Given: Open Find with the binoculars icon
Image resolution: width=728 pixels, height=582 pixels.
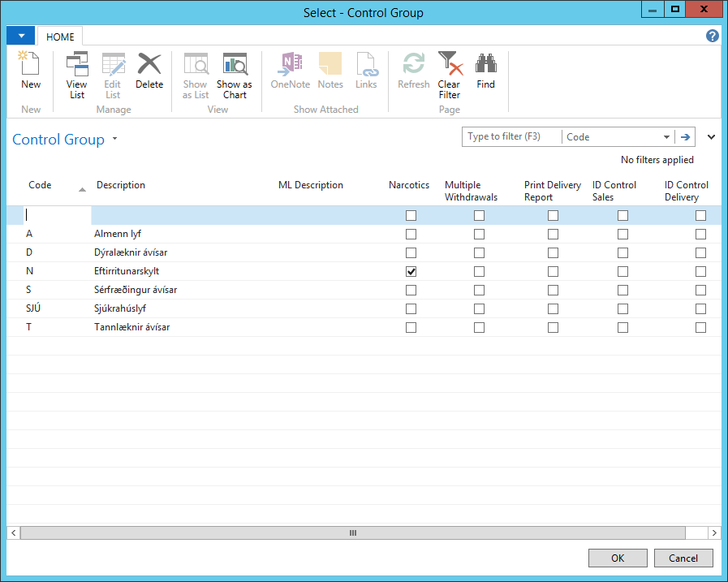Looking at the screenshot, I should (x=485, y=71).
